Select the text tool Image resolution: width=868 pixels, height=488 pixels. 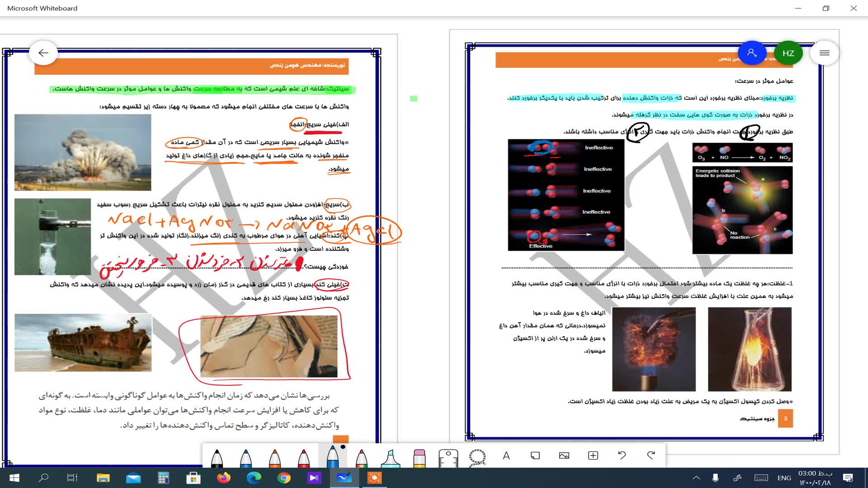click(506, 456)
